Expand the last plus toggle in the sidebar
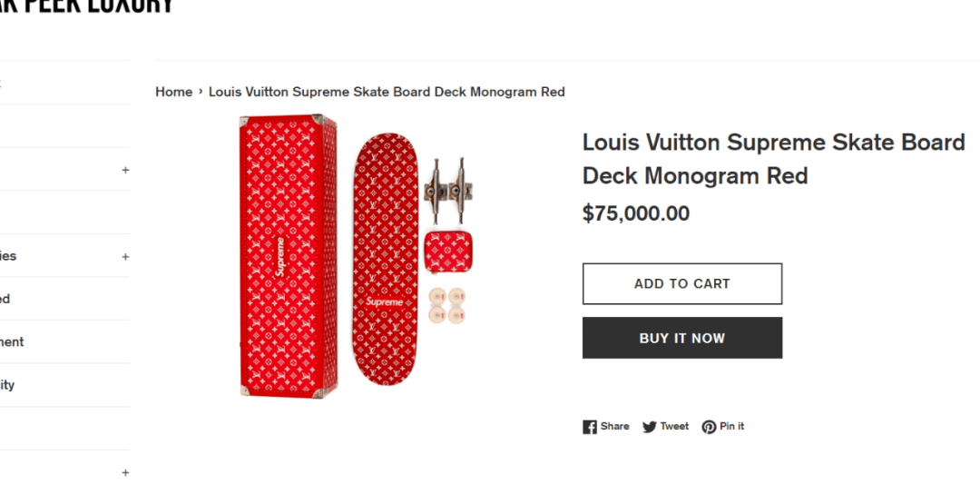Screen dimensions: 980x484 coord(125,472)
